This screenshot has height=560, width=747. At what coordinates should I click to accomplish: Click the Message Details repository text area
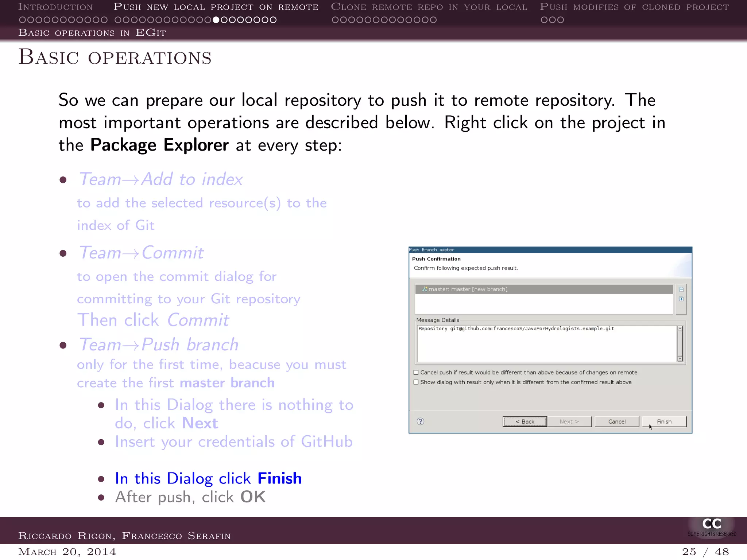[547, 343]
